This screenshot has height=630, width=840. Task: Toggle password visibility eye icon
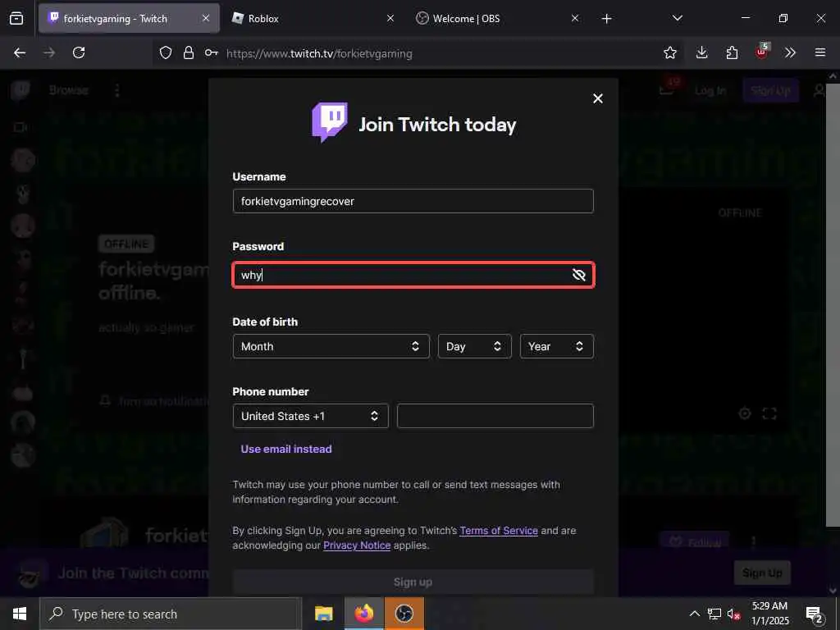pyautogui.click(x=578, y=275)
